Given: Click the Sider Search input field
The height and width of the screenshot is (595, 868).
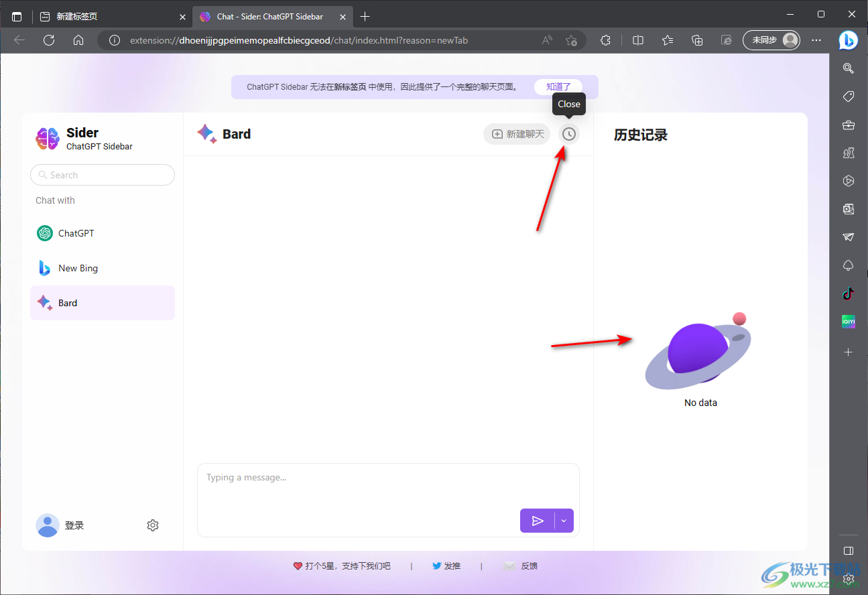Looking at the screenshot, I should click(103, 175).
